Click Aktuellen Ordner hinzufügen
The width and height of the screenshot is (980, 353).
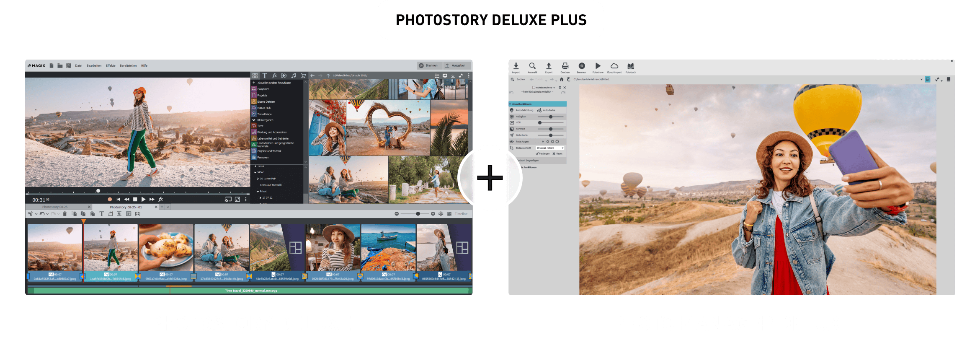274,83
